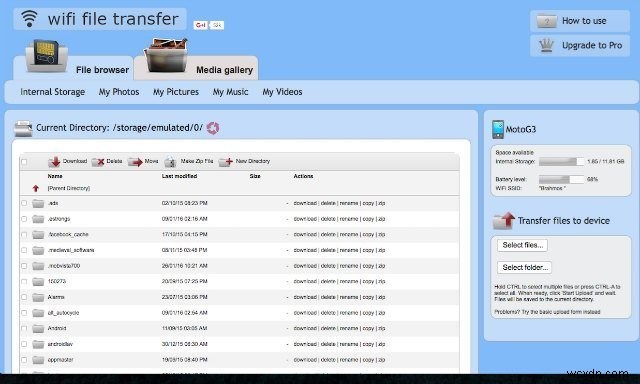Check the box for the .estrongs folder

click(24, 219)
